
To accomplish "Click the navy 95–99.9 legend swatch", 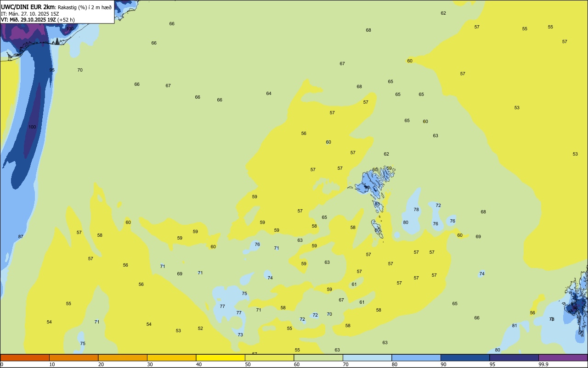I will [514, 357].
